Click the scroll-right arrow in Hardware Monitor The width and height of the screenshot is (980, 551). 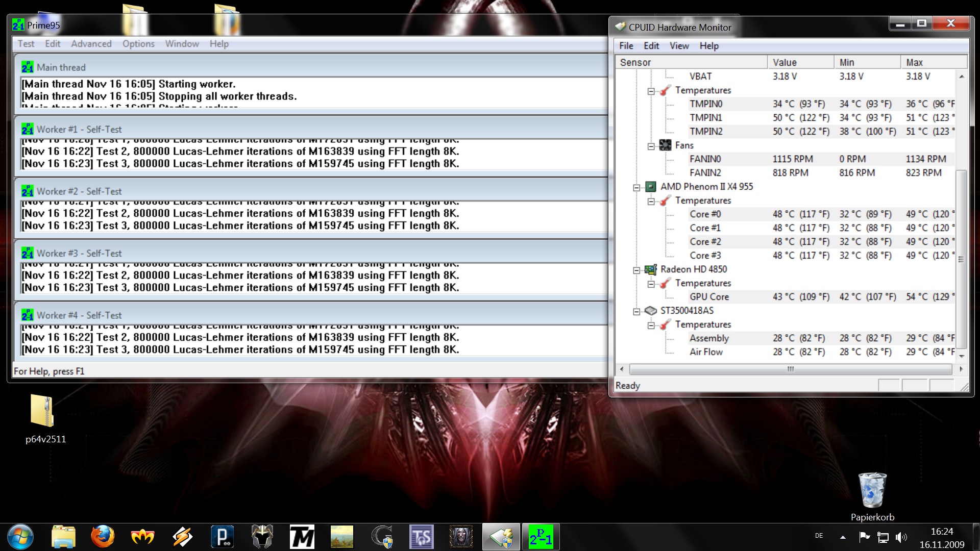(x=961, y=369)
